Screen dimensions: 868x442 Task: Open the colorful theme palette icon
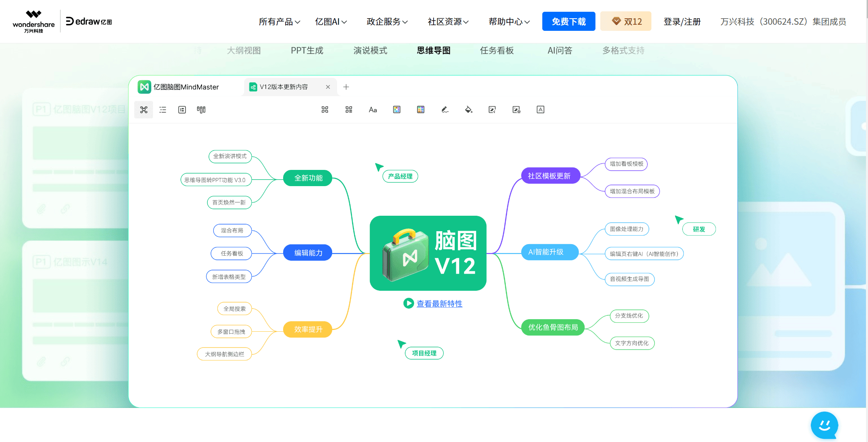pyautogui.click(x=397, y=110)
